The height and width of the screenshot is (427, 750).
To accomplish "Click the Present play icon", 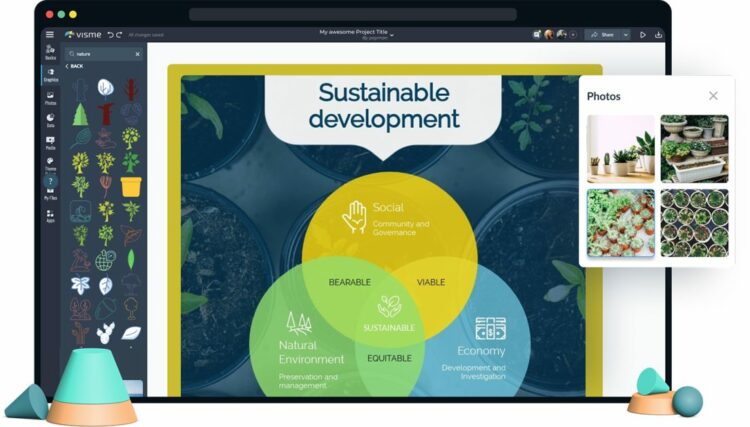I will tap(642, 34).
